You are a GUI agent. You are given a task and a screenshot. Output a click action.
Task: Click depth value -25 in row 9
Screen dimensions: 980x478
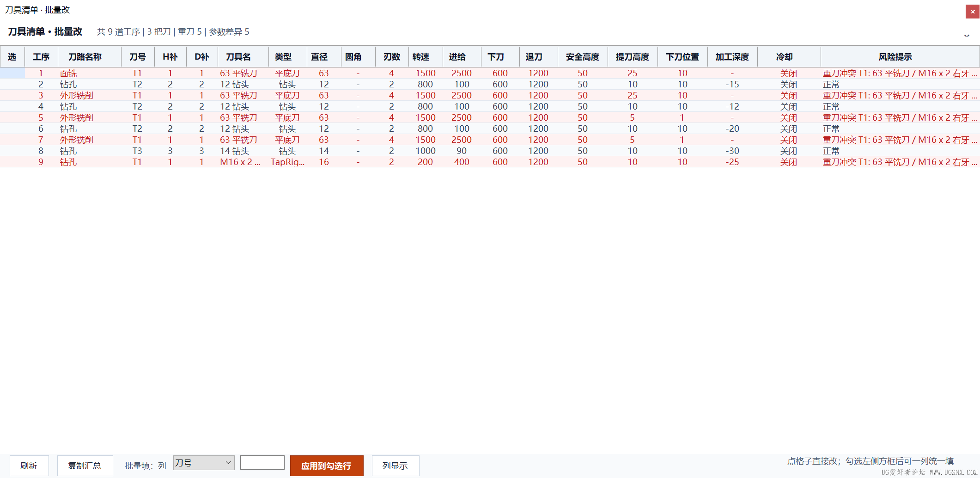[x=732, y=162]
